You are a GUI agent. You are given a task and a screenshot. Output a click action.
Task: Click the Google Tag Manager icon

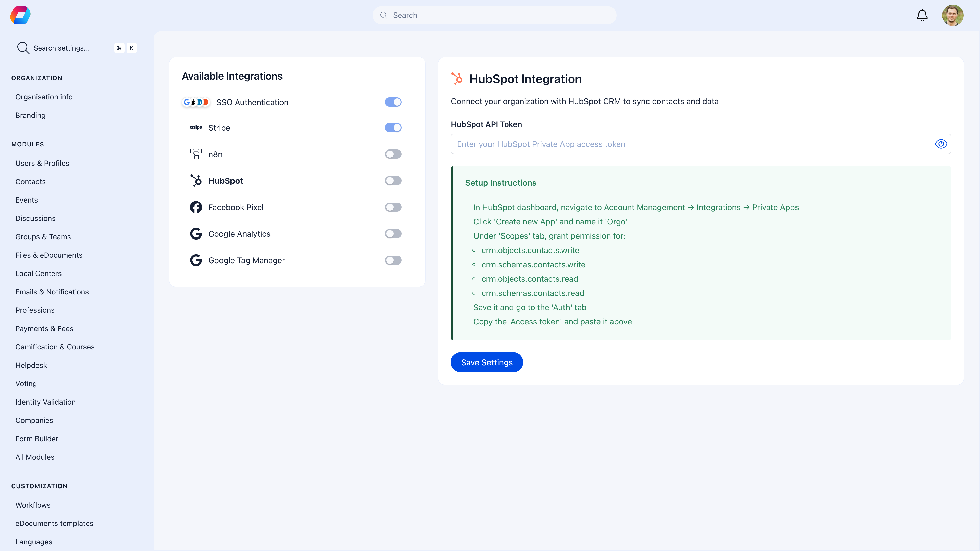coord(195,260)
